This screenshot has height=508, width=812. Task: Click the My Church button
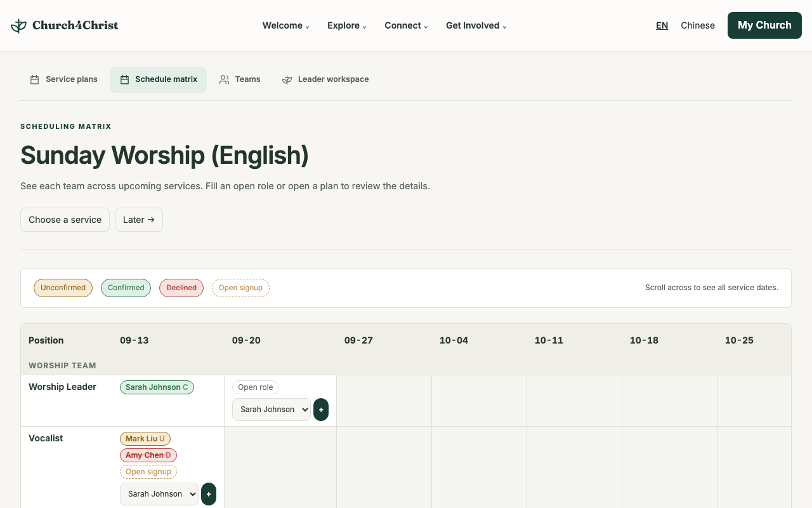coord(764,25)
